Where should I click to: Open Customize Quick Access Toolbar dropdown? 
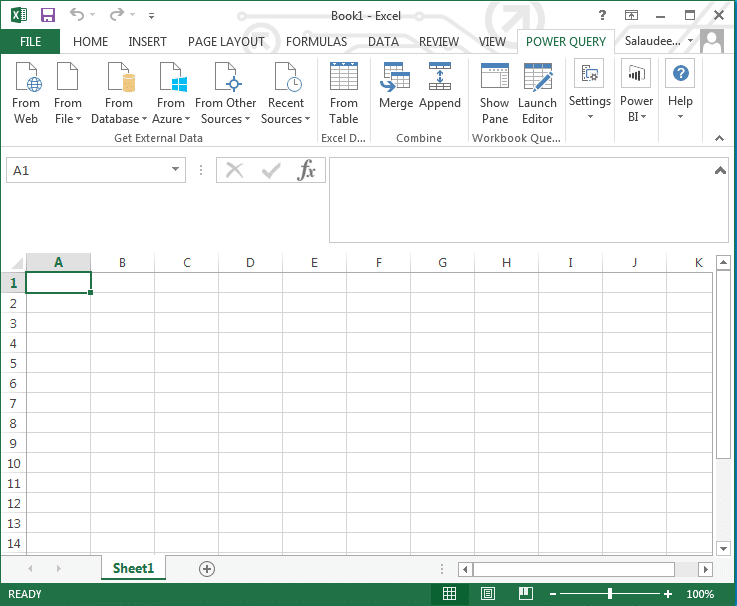coord(151,16)
